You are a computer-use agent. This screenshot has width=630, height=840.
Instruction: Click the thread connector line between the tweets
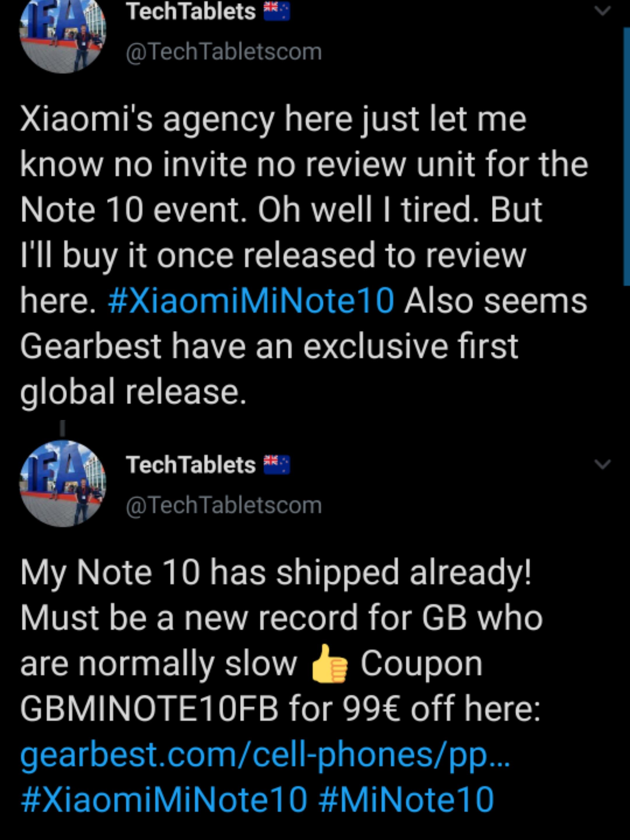63,428
